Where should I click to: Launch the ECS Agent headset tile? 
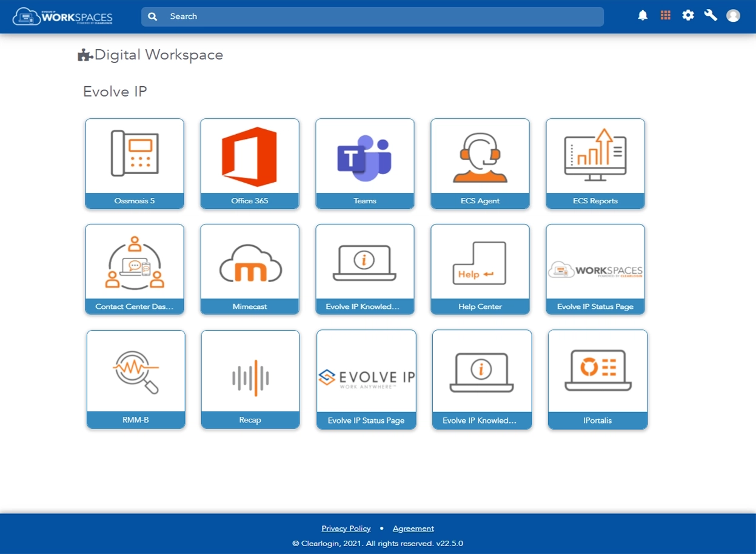(480, 163)
